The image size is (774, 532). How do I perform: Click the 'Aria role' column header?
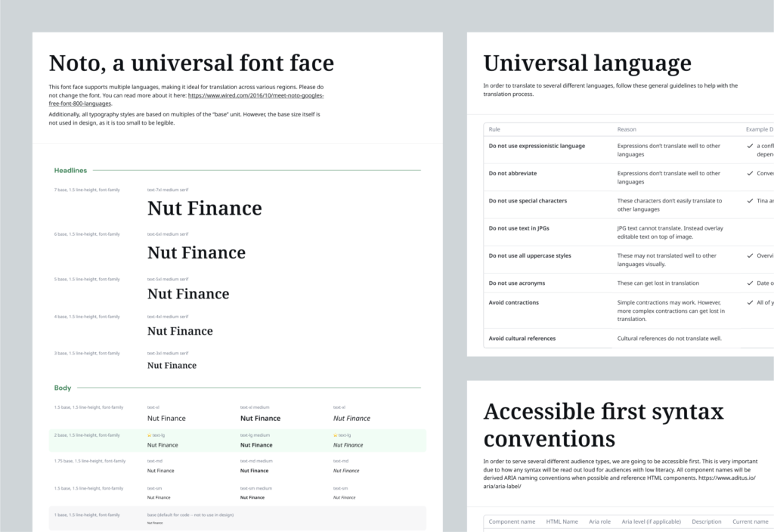pyautogui.click(x=599, y=521)
